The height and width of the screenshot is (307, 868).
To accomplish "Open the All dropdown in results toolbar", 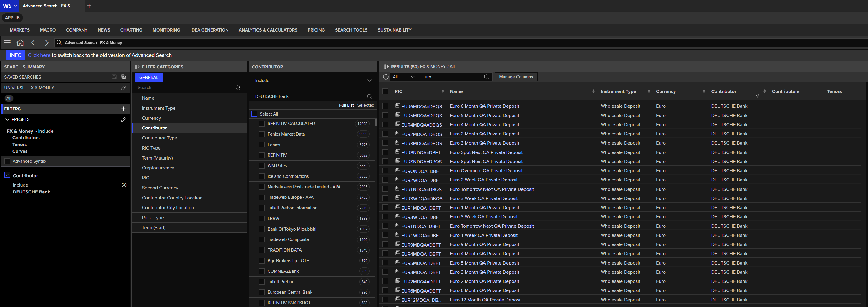I will click(404, 77).
